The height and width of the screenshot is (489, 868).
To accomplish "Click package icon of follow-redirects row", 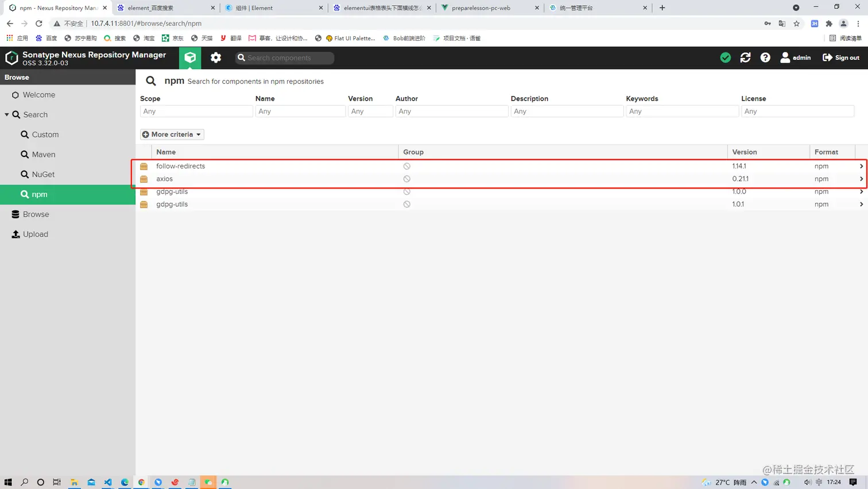I will coord(144,166).
